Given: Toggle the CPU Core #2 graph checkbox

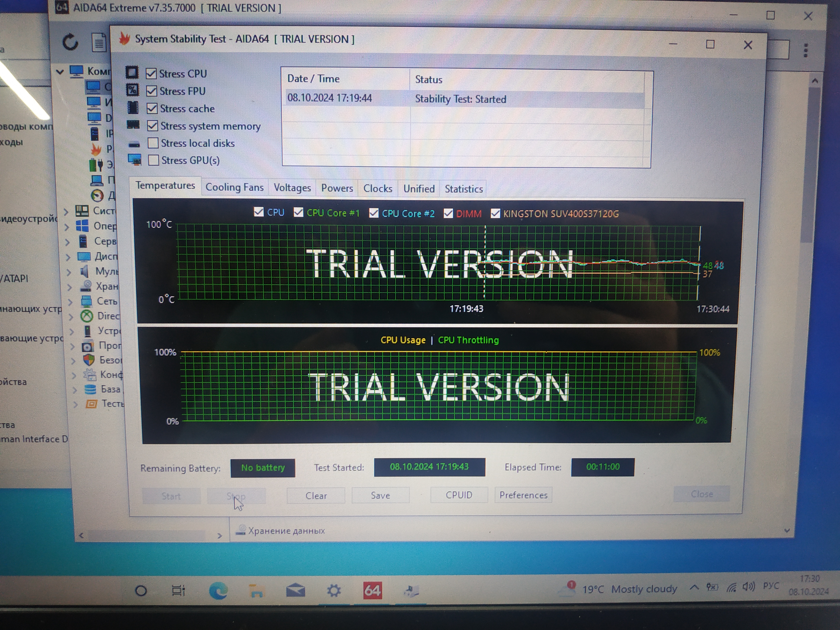Looking at the screenshot, I should tap(374, 213).
